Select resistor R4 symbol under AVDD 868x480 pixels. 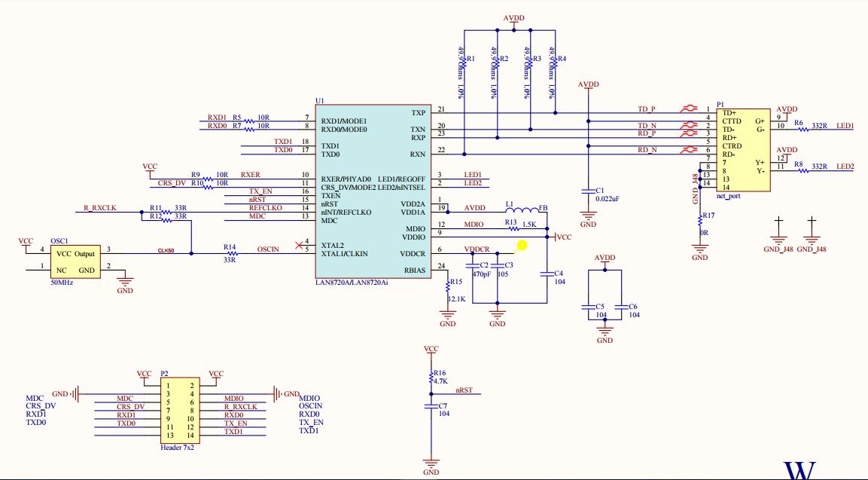[x=556, y=62]
